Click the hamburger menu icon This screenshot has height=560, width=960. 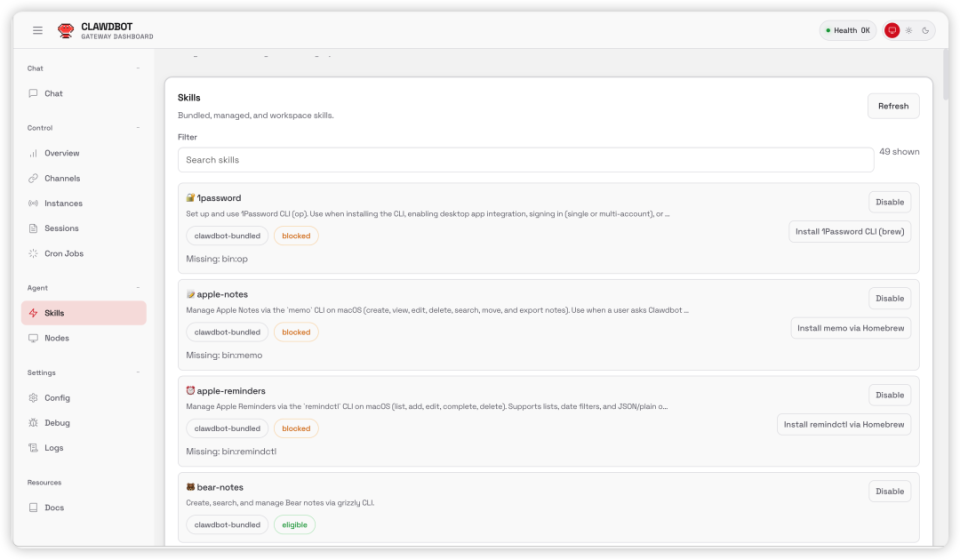pyautogui.click(x=38, y=30)
